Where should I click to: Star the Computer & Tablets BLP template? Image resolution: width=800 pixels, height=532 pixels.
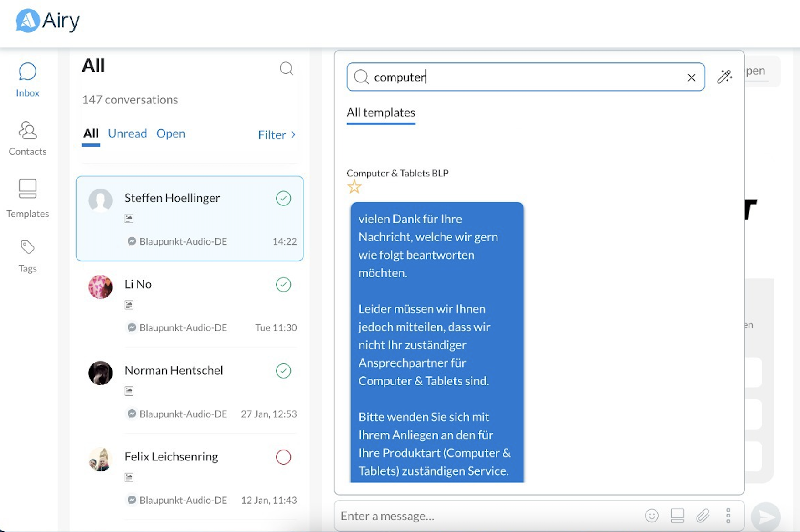[354, 187]
